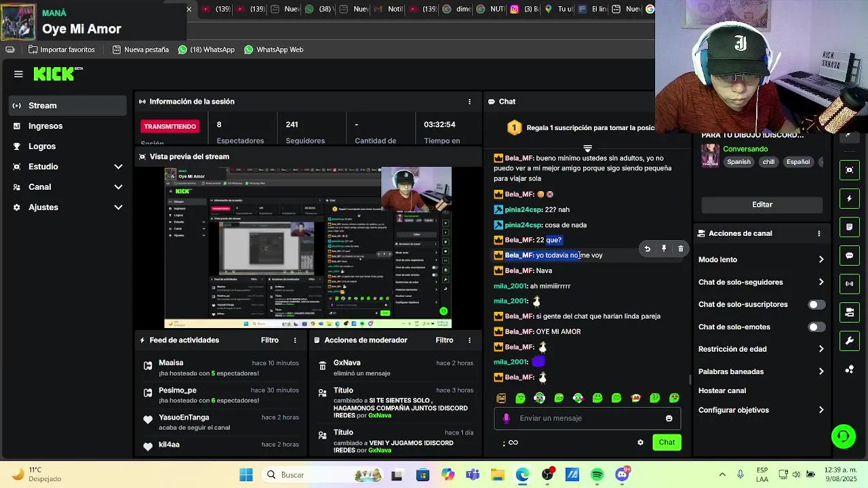Open YasuoEnTanga's follow entry in activity feed
Screen dimensions: 868x488
click(x=221, y=422)
